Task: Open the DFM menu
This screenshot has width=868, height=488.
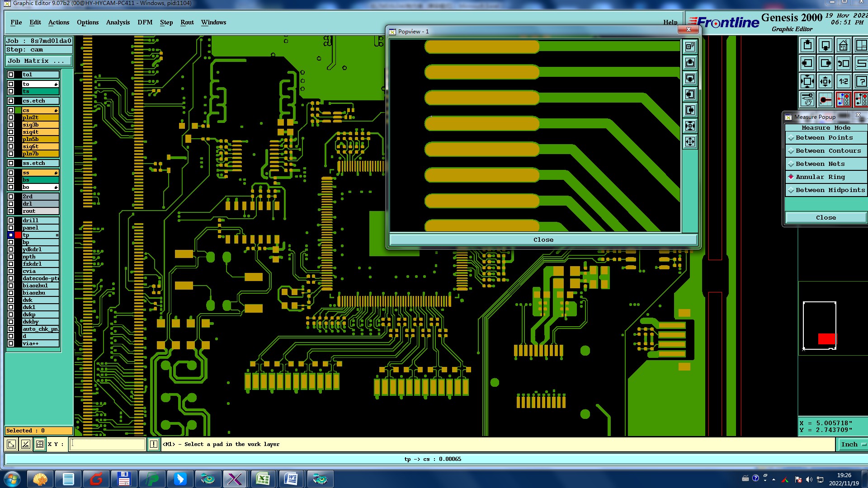Action: click(145, 23)
